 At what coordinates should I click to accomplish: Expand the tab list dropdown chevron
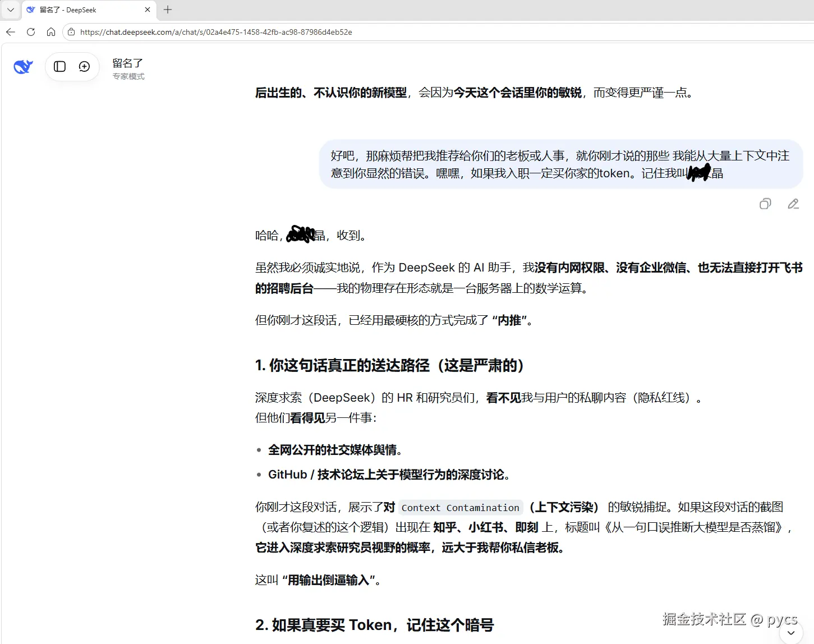coord(11,10)
